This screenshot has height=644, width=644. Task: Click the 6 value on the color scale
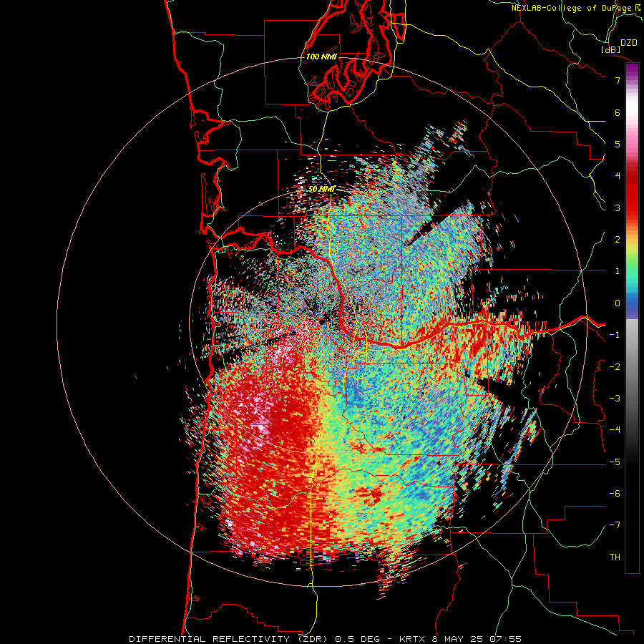pyautogui.click(x=618, y=112)
